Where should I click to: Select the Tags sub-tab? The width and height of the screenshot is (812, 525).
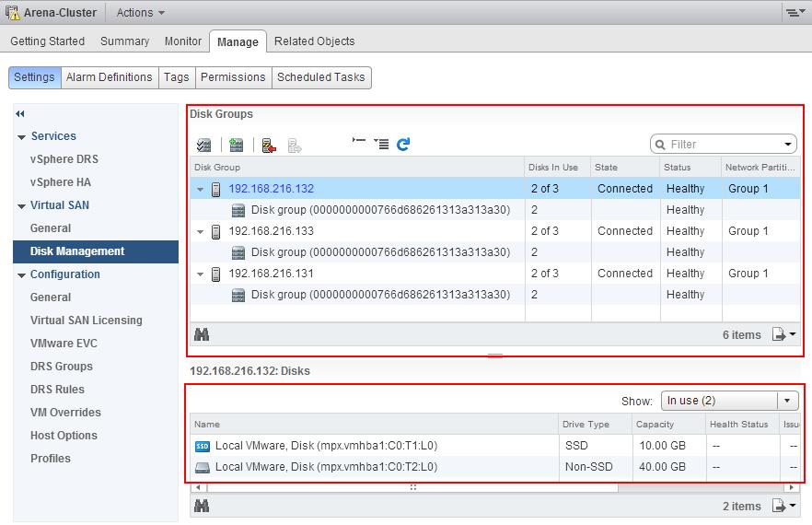[x=177, y=77]
